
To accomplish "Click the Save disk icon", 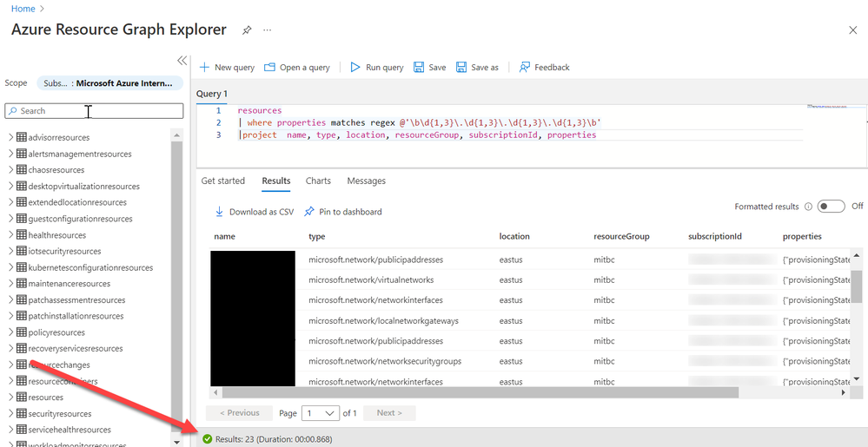I will (x=419, y=67).
